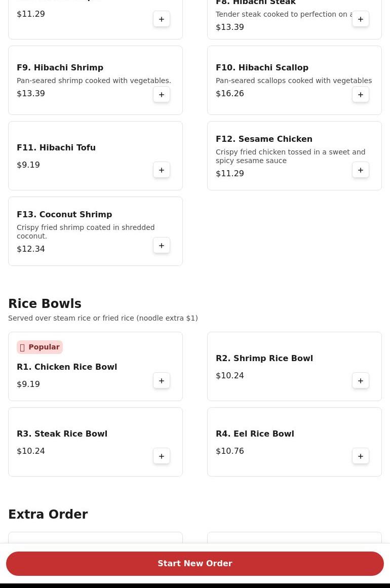Add F9 Hibachi Shrimp to order
This screenshot has width=390, height=588.
162,95
